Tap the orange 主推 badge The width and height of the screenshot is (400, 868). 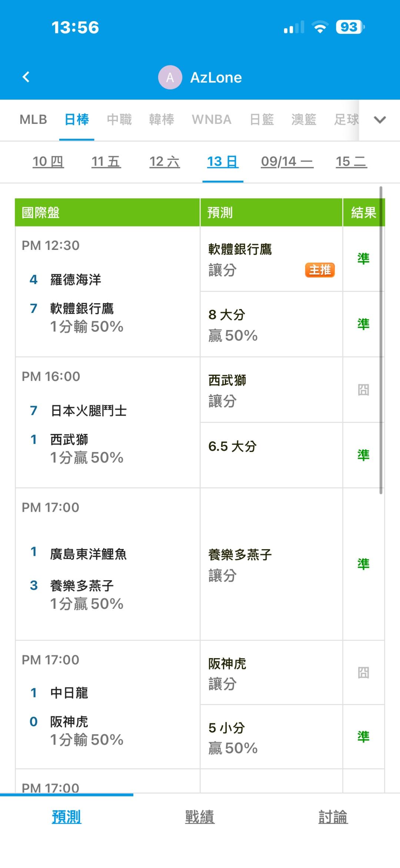[x=320, y=270]
